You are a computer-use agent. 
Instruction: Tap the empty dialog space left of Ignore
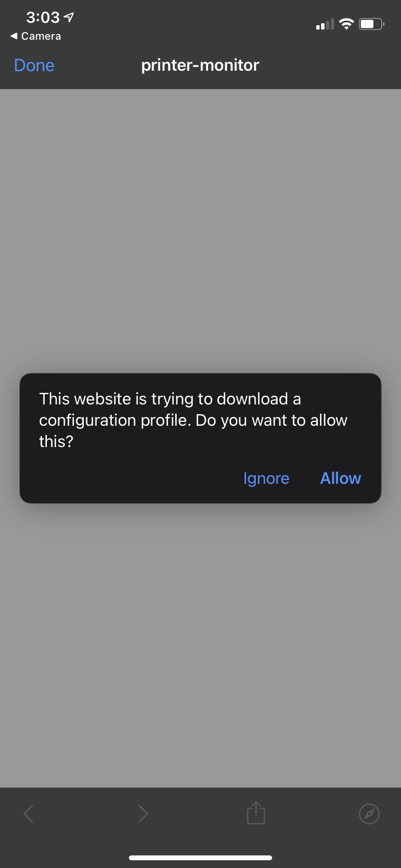131,479
